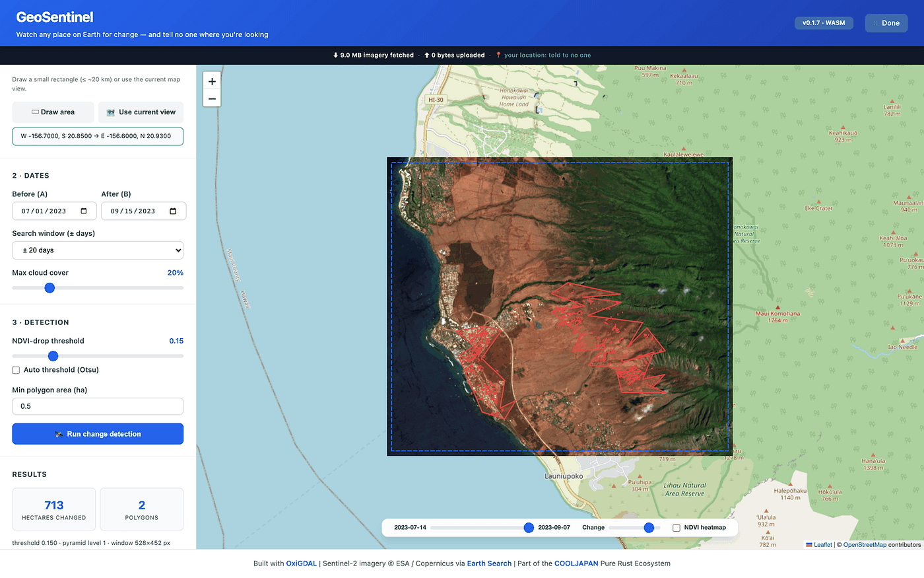Open calendar picker for Before date
This screenshot has height=578, width=924.
click(x=84, y=211)
